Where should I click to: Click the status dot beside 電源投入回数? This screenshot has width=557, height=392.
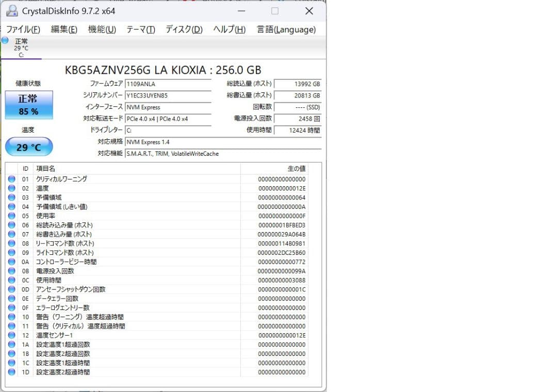11,271
